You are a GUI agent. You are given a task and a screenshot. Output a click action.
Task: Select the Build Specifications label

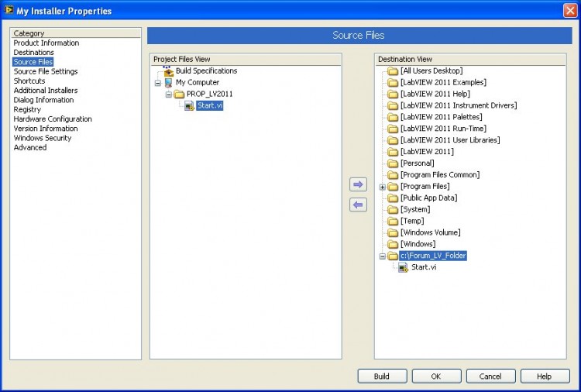(206, 70)
